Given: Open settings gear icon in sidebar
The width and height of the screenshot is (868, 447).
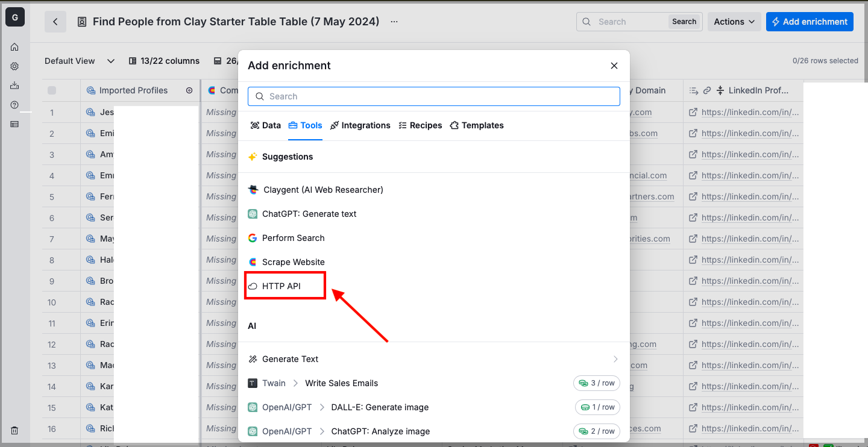Looking at the screenshot, I should pyautogui.click(x=14, y=66).
